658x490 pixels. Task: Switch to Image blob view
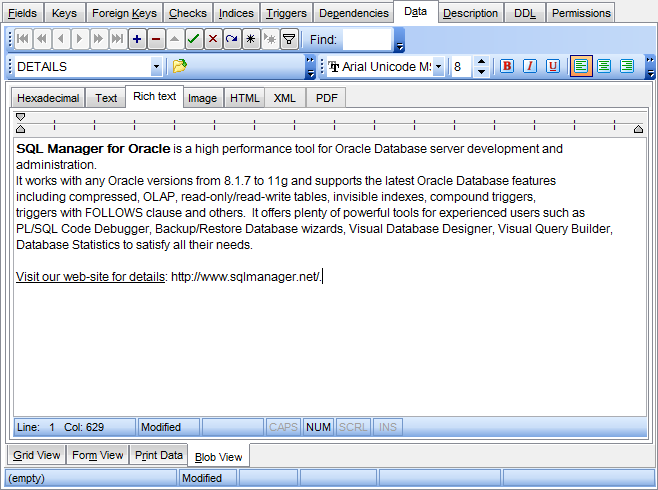pyautogui.click(x=202, y=98)
